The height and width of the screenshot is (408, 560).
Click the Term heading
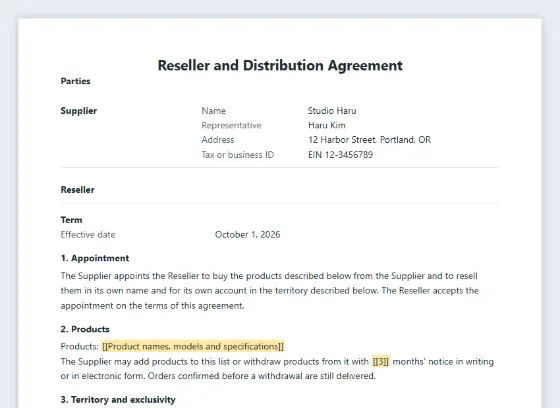71,220
